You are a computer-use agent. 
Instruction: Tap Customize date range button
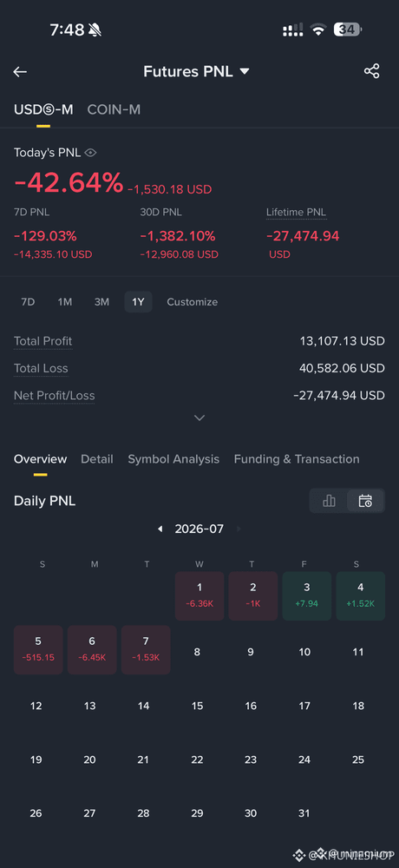tap(192, 302)
